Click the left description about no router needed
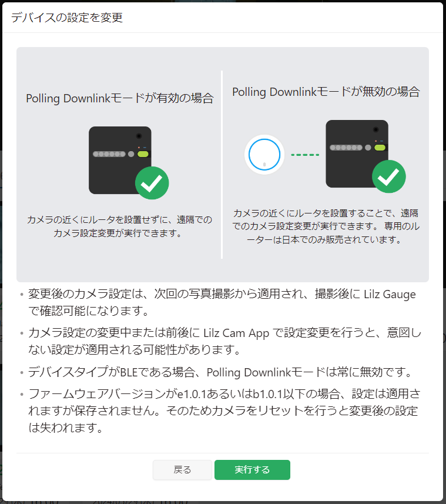The width and height of the screenshot is (446, 504). [119, 226]
